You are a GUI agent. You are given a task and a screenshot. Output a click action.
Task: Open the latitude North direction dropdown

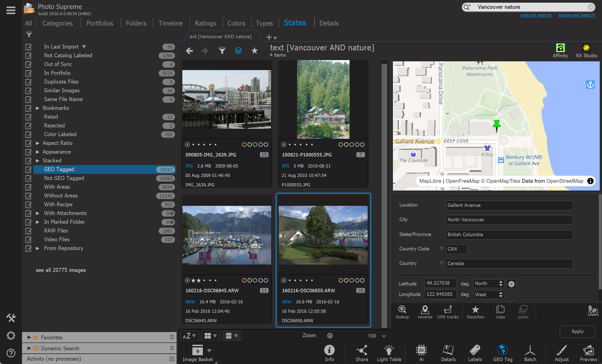[x=488, y=283]
